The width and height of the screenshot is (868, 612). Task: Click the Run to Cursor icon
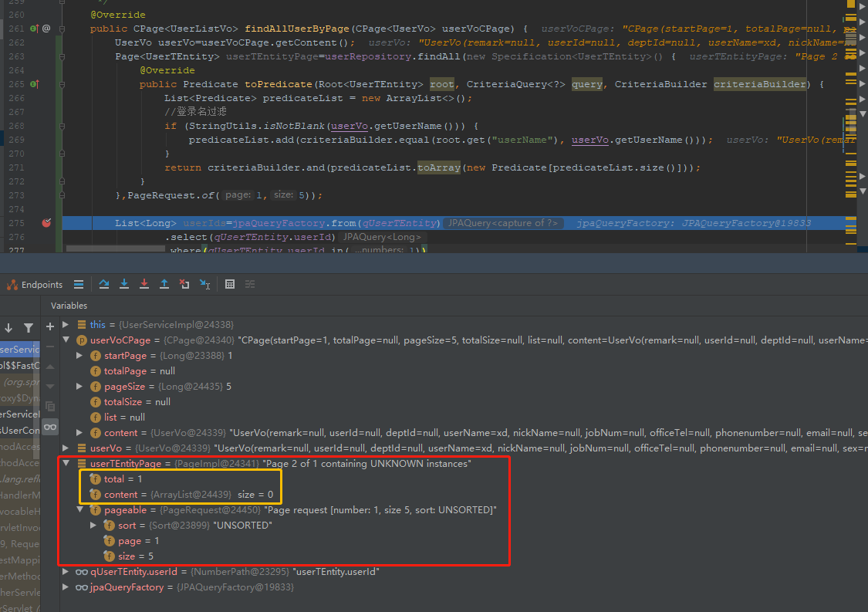(204, 284)
